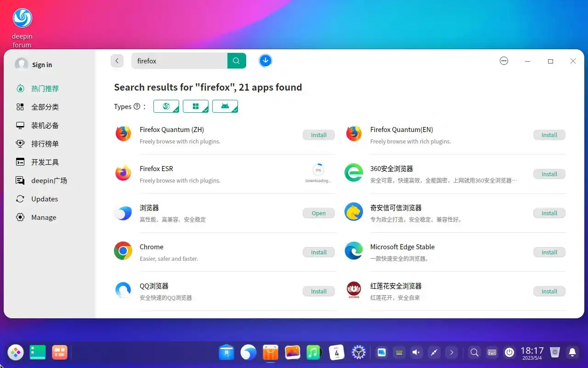The image size is (588, 368).
Task: Click the back arrow button
Action: pyautogui.click(x=117, y=61)
